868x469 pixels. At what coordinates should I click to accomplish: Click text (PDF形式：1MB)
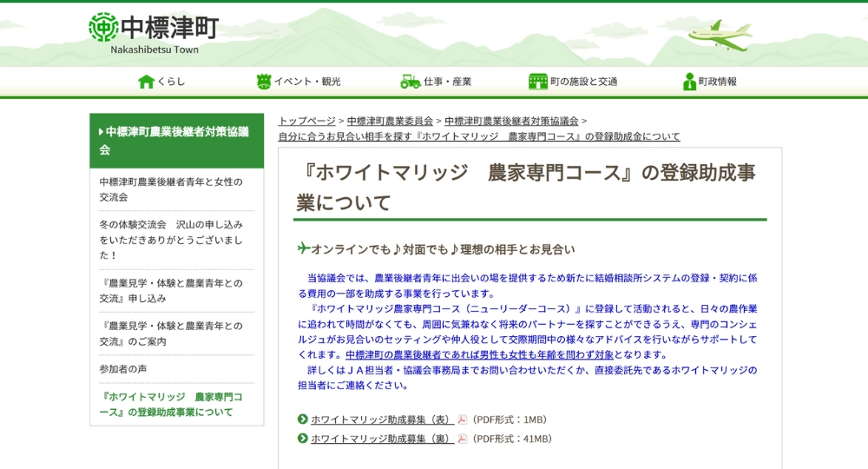[x=510, y=419]
